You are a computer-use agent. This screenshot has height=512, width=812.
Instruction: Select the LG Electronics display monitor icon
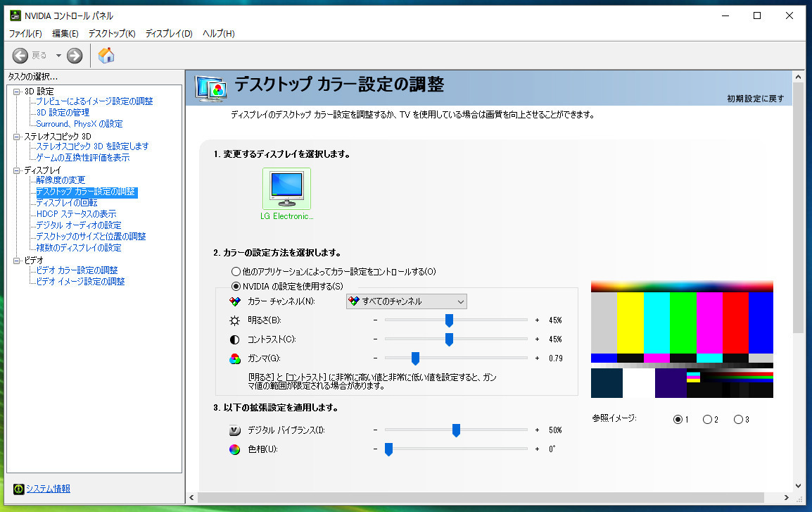pos(287,189)
